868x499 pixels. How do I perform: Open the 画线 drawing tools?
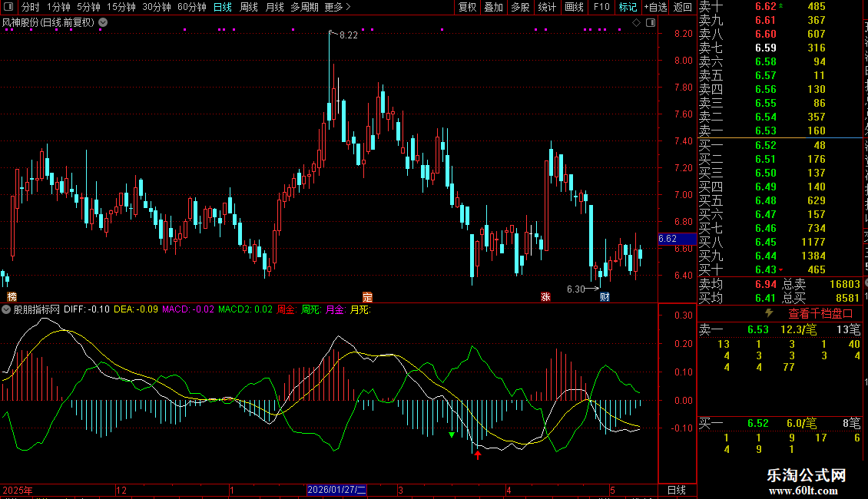tap(574, 7)
